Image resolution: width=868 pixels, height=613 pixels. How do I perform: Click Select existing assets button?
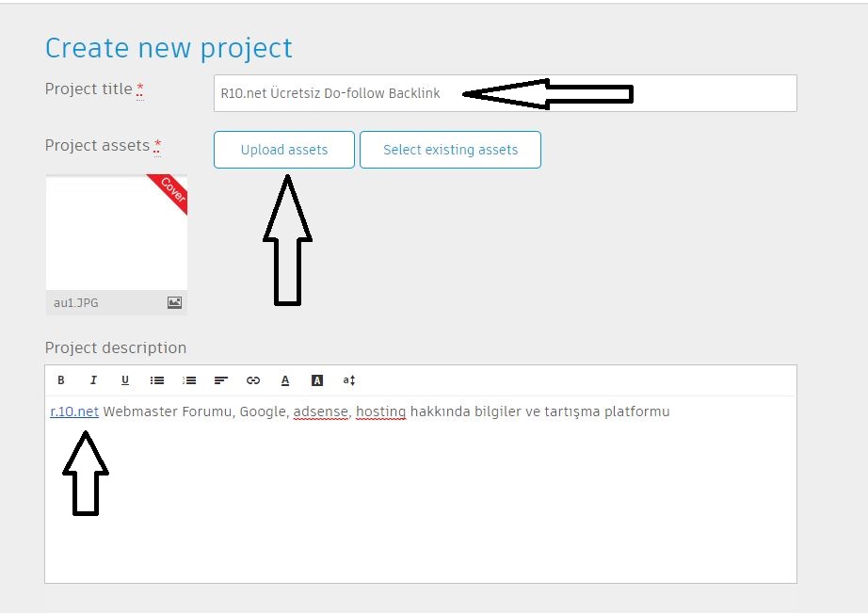(x=450, y=150)
